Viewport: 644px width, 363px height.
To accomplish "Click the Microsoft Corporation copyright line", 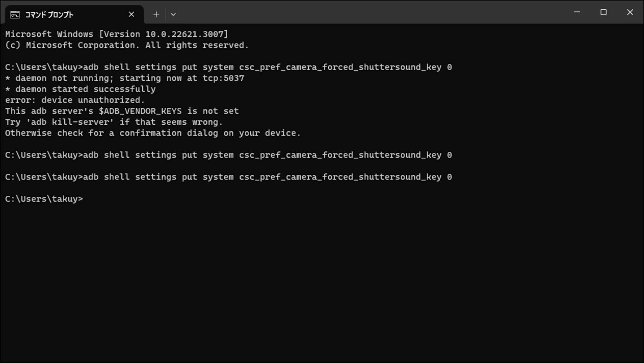I will coord(127,45).
